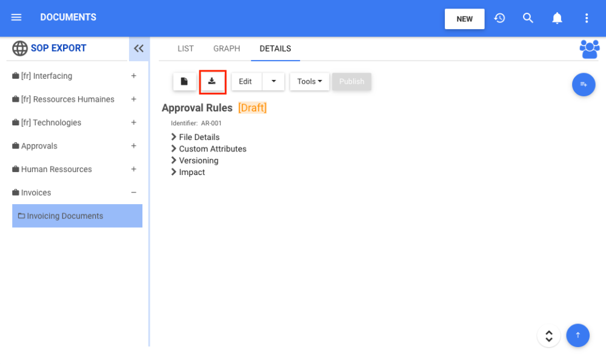This screenshot has height=364, width=606.
Task: Expand the Versioning section
Action: click(x=198, y=160)
